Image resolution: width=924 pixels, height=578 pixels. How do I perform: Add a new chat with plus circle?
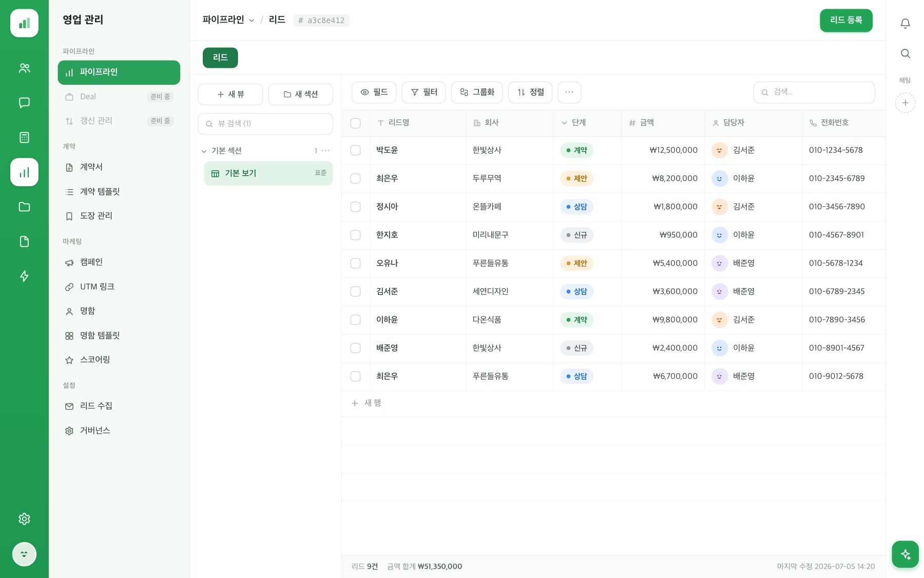coord(905,103)
